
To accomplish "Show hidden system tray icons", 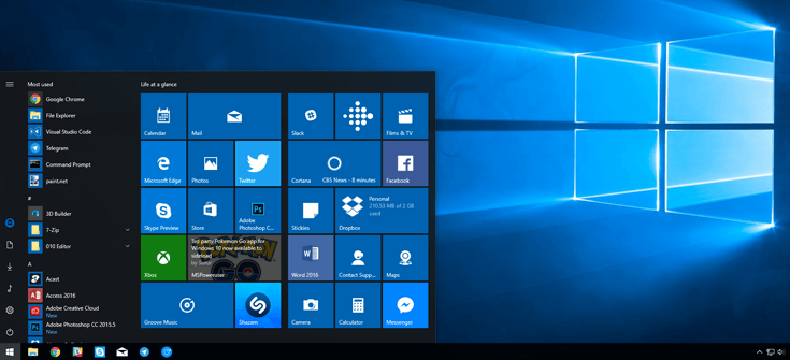I will [759, 352].
